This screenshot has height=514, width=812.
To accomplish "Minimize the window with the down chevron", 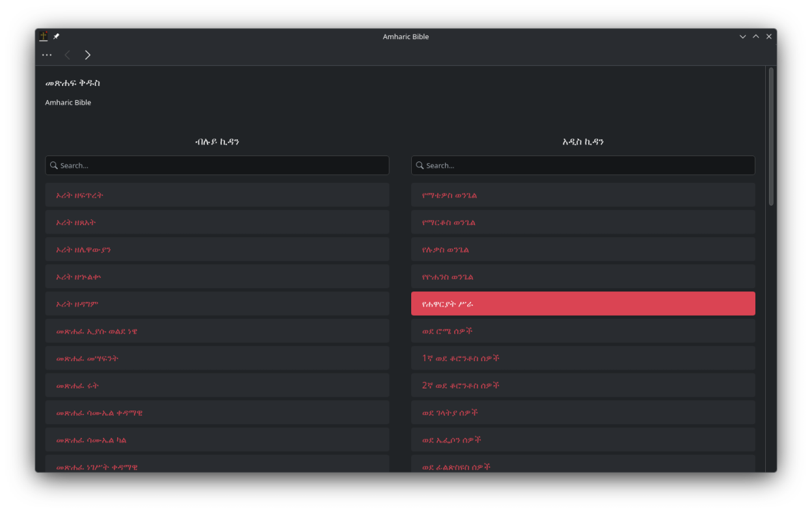I will click(742, 36).
